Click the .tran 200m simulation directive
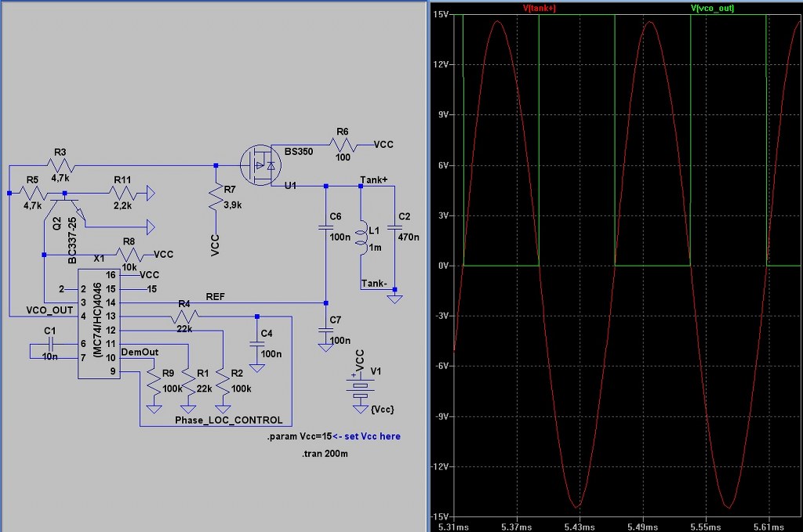 point(323,454)
